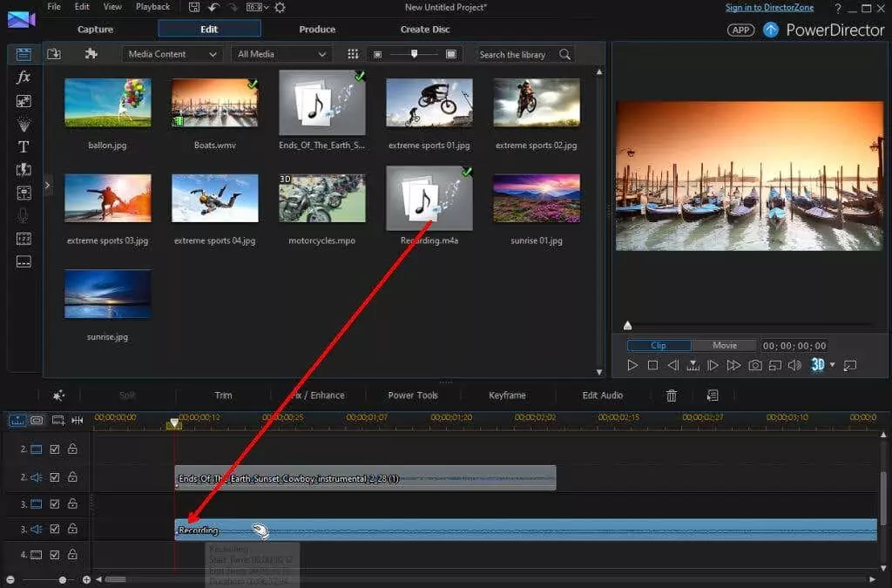Open the Effect Room (fx) icon
892x588 pixels.
click(24, 78)
